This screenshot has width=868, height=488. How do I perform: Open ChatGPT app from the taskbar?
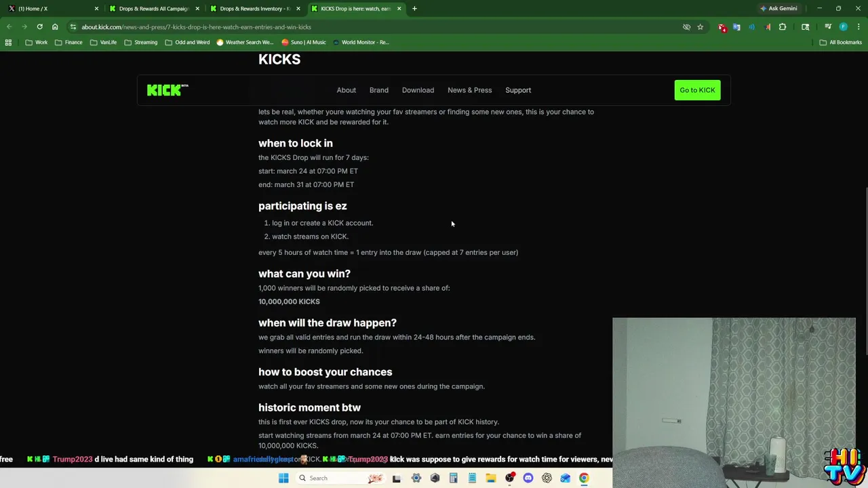[547, 478]
